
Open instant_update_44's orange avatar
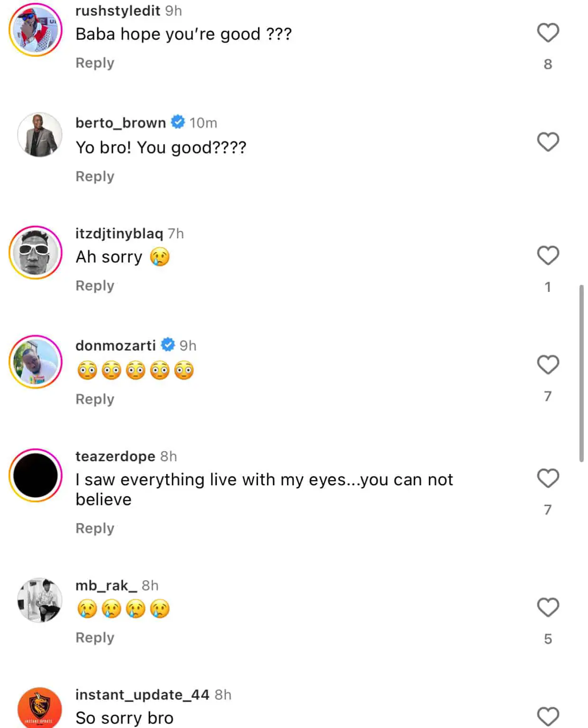[x=39, y=709]
